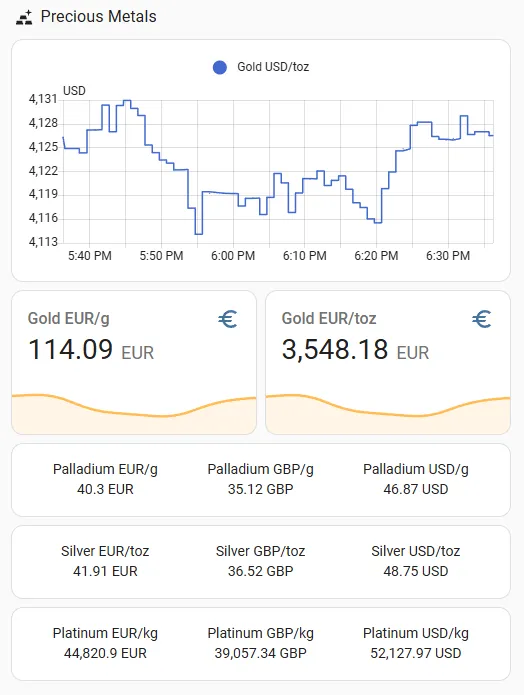The width and height of the screenshot is (524, 695).
Task: Click the Gold EUR/g sparkline graph
Action: click(134, 413)
